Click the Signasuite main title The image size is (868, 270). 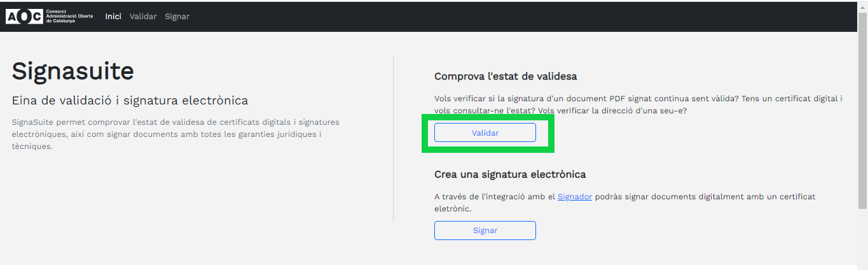[x=73, y=71]
